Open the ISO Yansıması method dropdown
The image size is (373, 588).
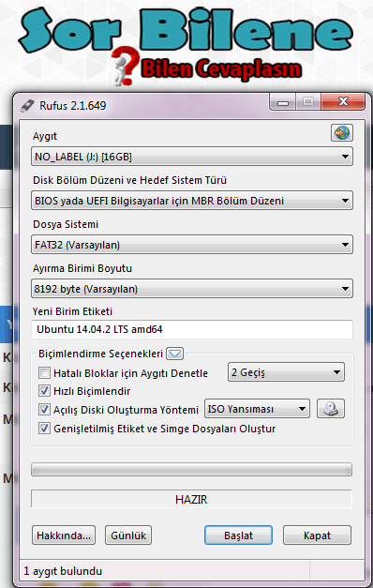tap(257, 409)
